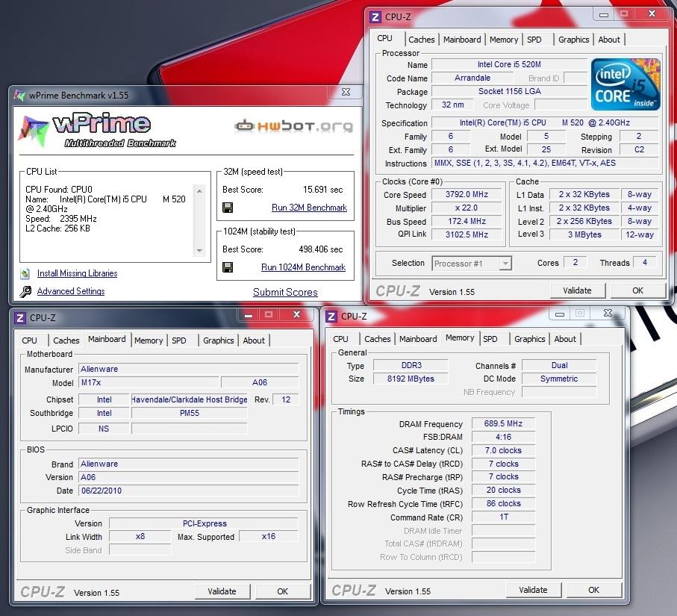Viewport: 677px width, 616px height.
Task: Click Run 32M Benchmark link
Action: [309, 208]
